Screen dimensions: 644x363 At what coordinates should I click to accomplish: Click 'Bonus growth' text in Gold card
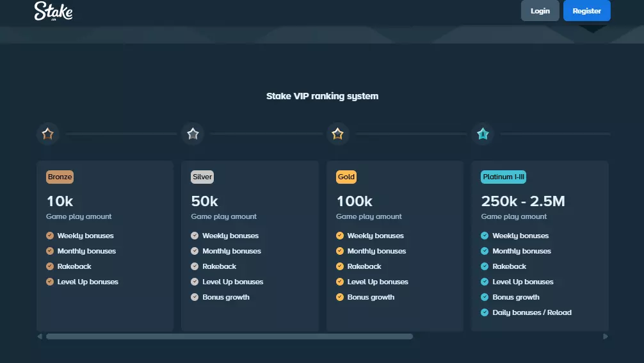tap(371, 297)
